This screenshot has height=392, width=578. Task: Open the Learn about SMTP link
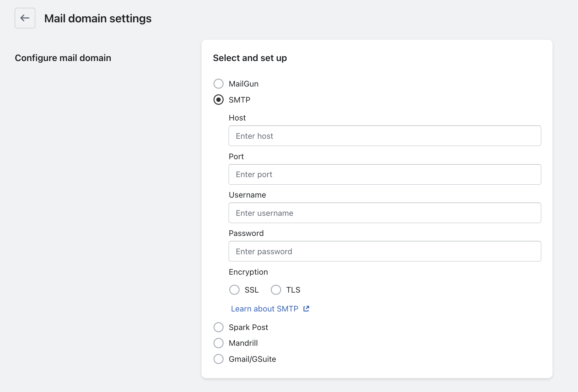click(x=264, y=309)
